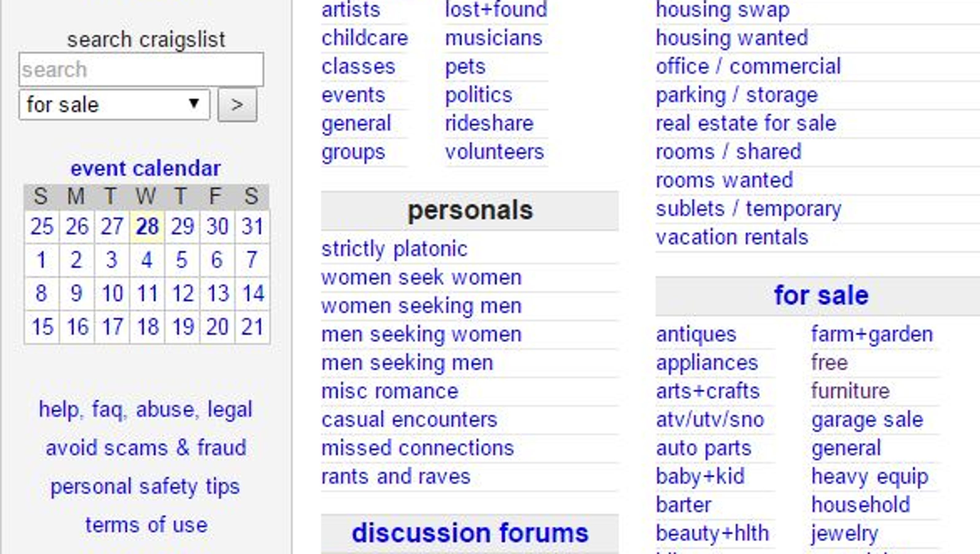Open 'misc romance' link

390,391
